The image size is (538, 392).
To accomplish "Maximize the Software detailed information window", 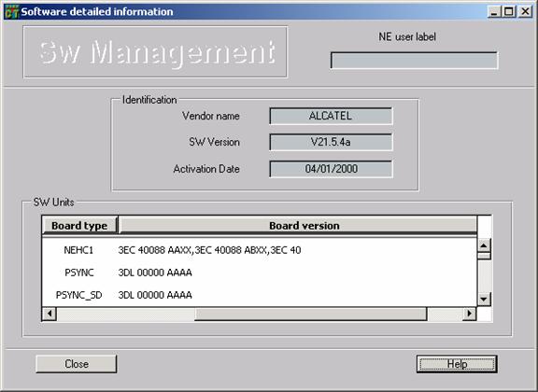I will pos(509,12).
